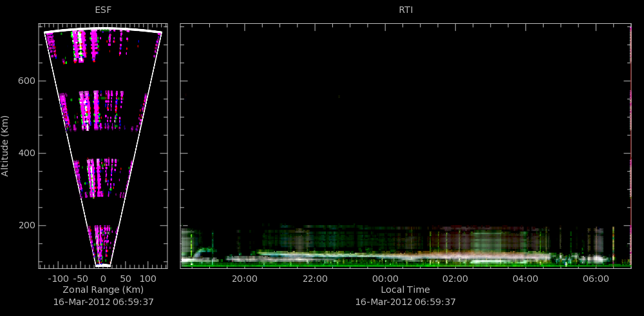644x316 pixels.
Task: Click the 22:00 local time tick label
Action: [315, 279]
